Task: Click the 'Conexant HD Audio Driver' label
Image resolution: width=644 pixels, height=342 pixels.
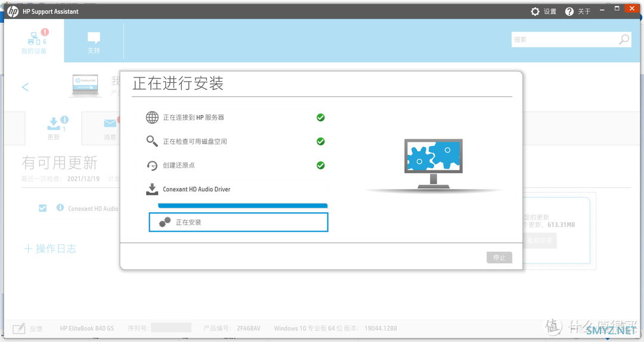Action: (196, 189)
